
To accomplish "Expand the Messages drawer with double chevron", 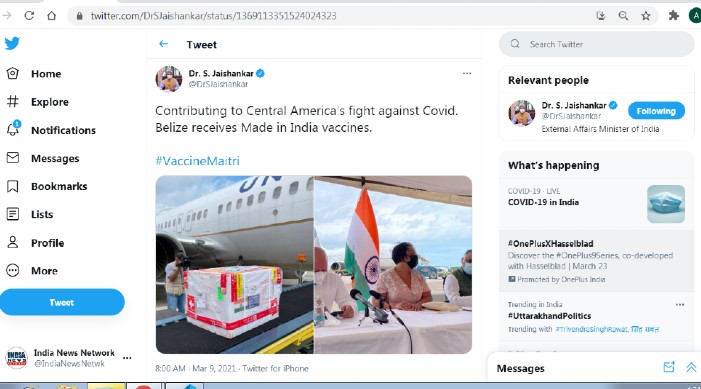I will click(691, 368).
